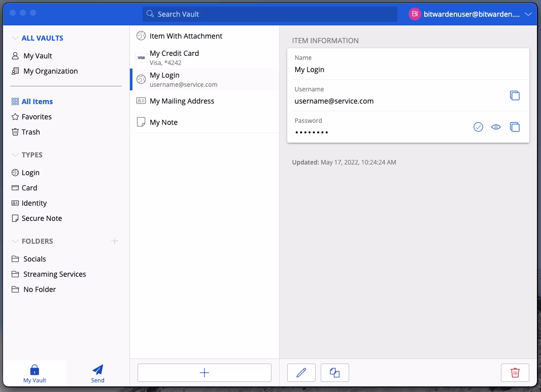This screenshot has width=541, height=392.
Task: Copy the username to clipboard
Action: pyautogui.click(x=515, y=95)
